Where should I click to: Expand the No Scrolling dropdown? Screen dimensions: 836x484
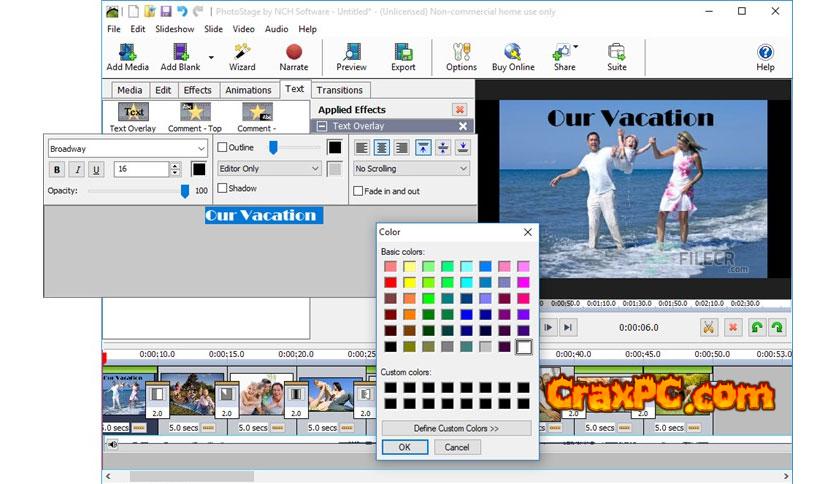[464, 169]
